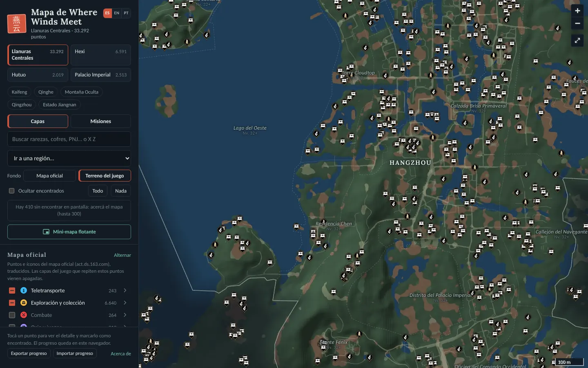Click the Combate red layer icon
The image size is (588, 368).
point(24,315)
